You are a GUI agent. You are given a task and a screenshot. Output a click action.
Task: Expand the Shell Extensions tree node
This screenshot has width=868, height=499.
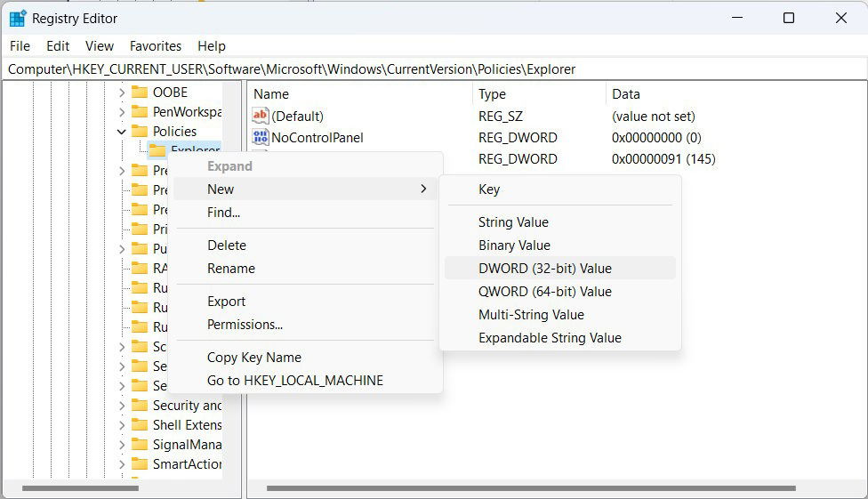pyautogui.click(x=122, y=425)
